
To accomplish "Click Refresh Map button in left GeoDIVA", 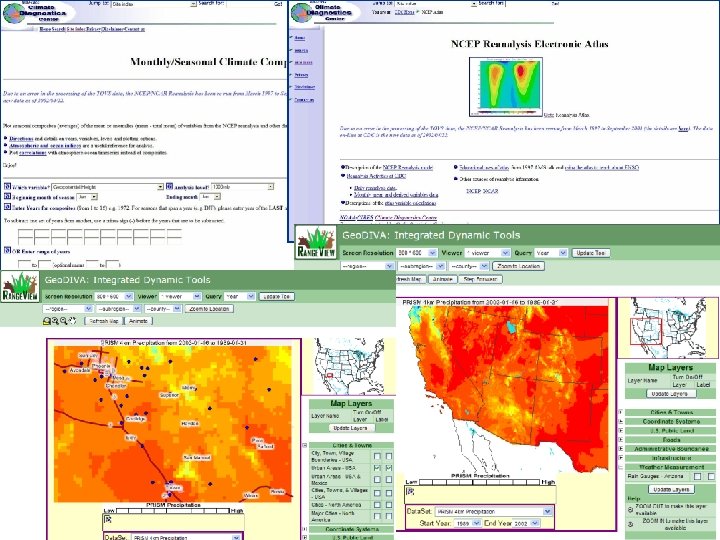I will pos(104,321).
